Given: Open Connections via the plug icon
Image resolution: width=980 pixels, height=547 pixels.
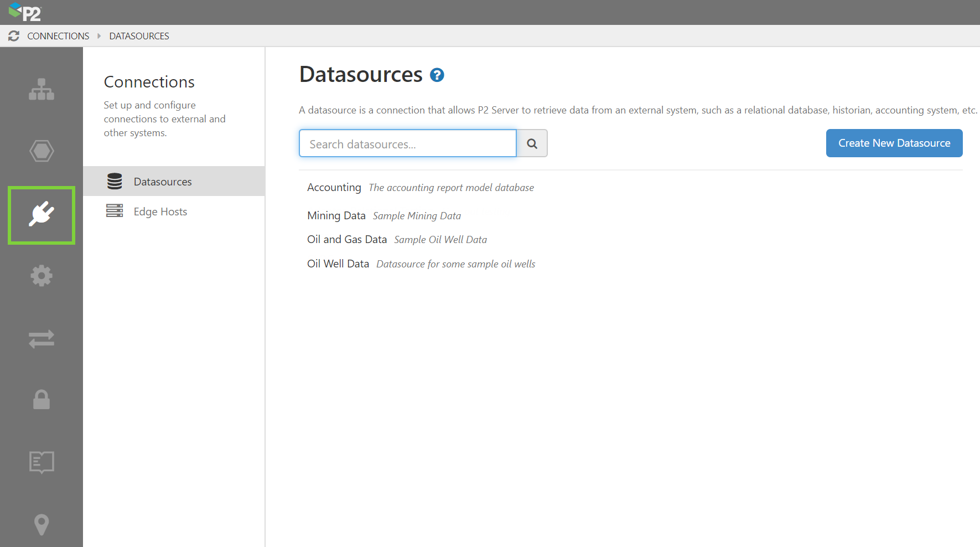Looking at the screenshot, I should pos(42,215).
